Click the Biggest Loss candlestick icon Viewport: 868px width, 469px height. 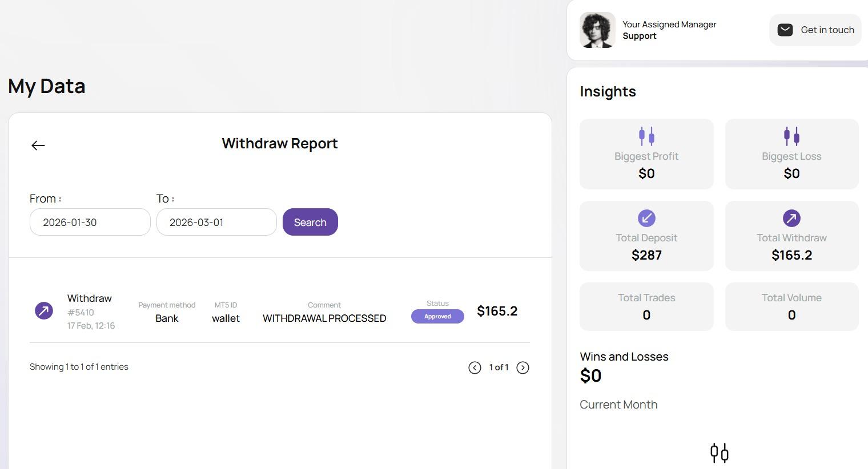click(791, 136)
